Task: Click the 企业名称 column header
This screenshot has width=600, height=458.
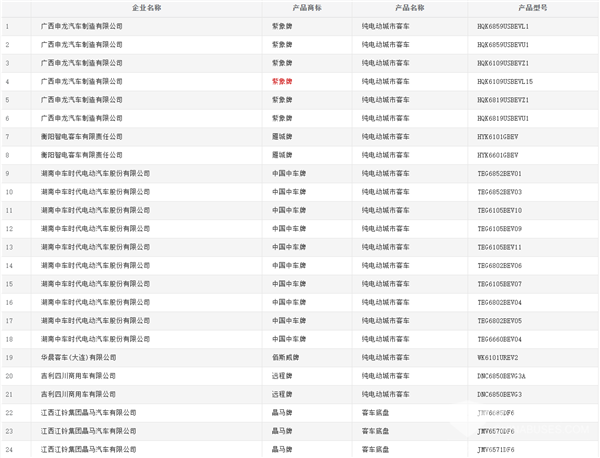Action: coord(146,7)
